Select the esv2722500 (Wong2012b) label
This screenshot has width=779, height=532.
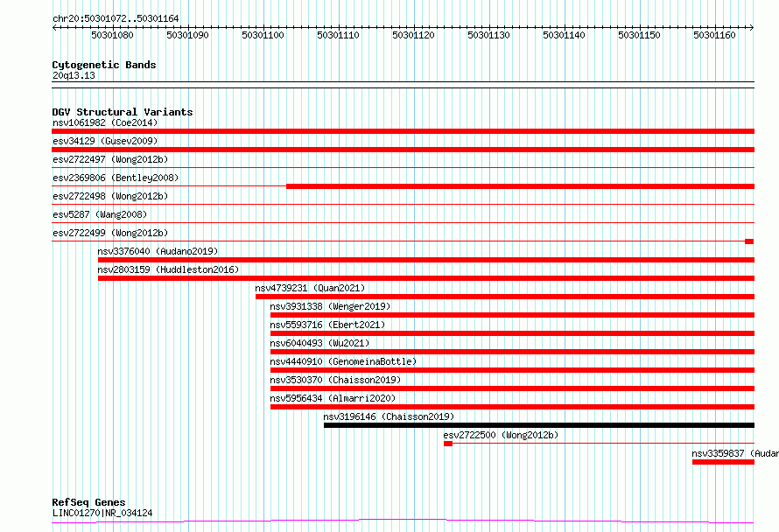coord(501,435)
